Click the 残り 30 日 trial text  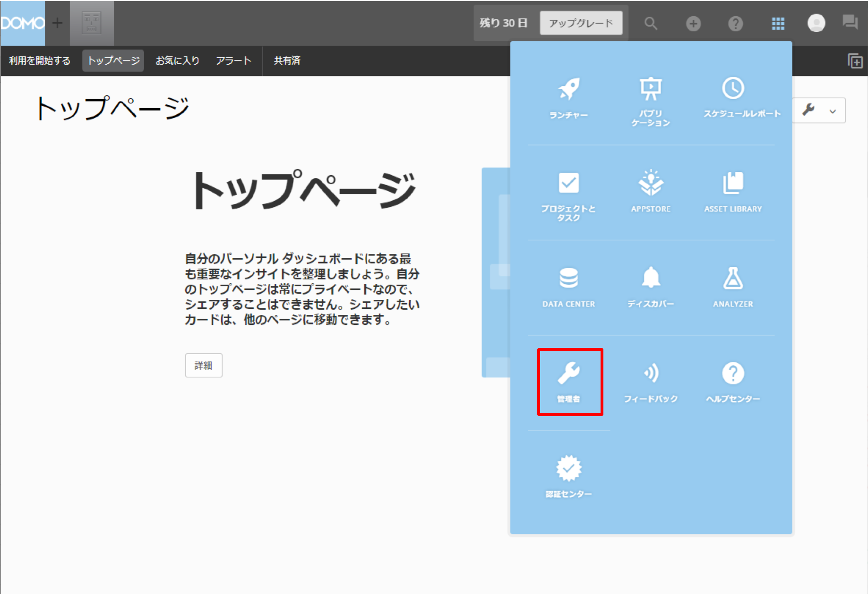(504, 23)
